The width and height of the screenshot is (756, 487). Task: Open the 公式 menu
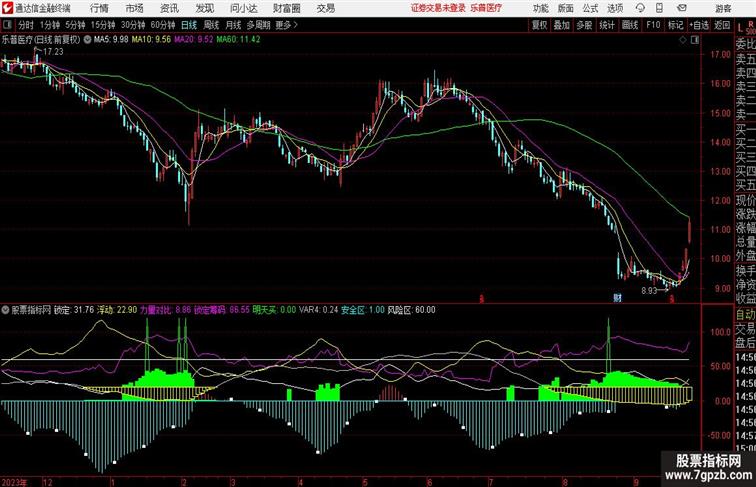(x=591, y=8)
